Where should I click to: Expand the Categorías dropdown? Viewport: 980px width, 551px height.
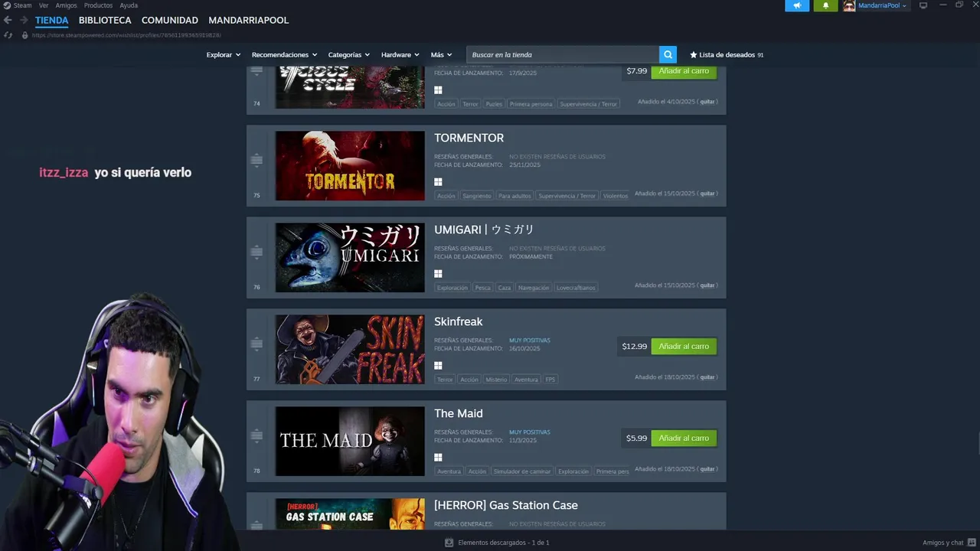click(348, 54)
